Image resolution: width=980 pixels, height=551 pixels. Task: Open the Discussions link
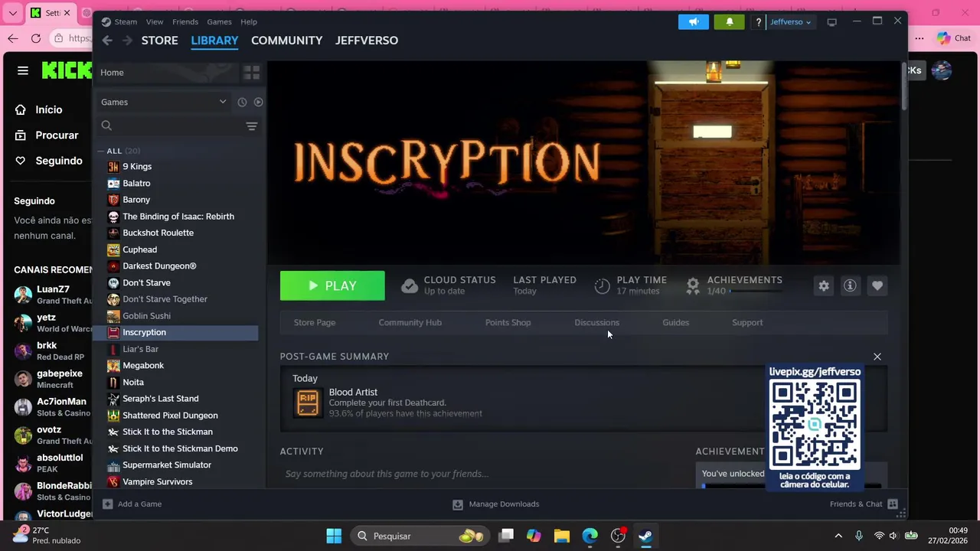596,322
